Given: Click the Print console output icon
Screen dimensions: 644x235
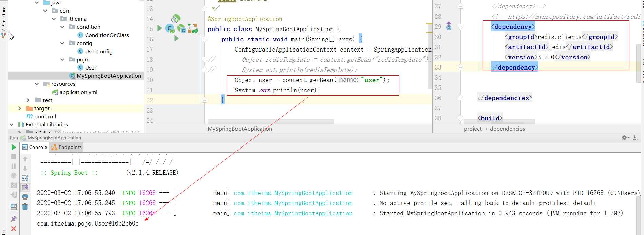Looking at the screenshot, I should pos(25,197).
